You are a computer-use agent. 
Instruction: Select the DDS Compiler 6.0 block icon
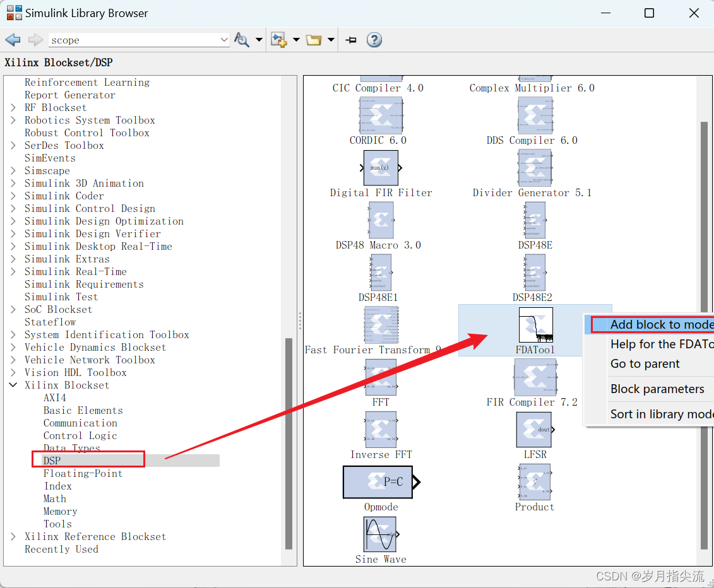click(535, 115)
